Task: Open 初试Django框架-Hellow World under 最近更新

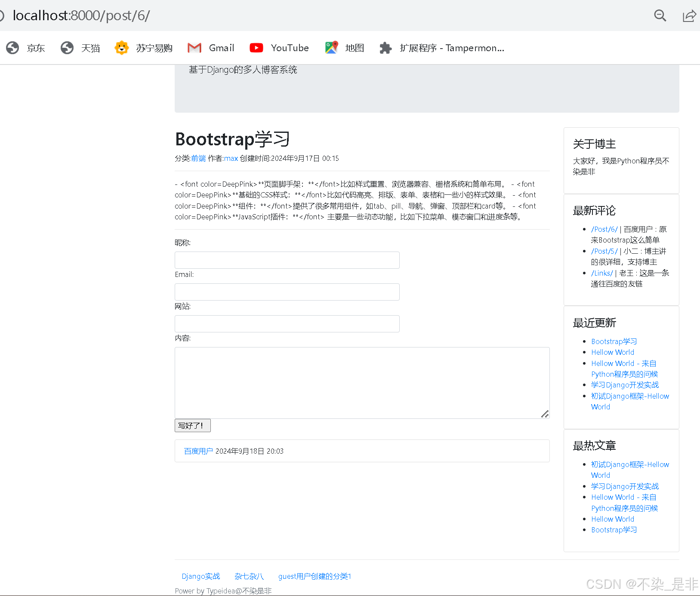Action: (630, 401)
